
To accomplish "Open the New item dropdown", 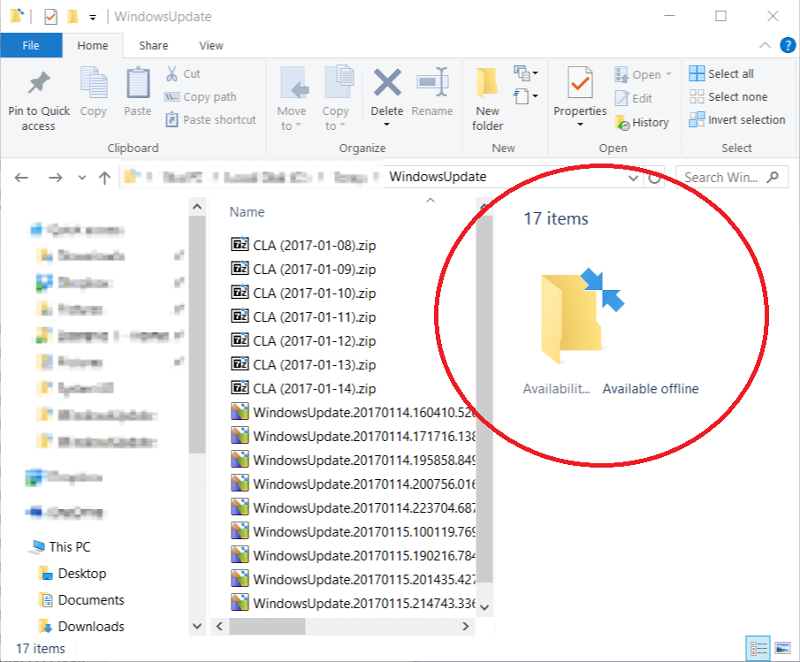I will pyautogui.click(x=526, y=73).
